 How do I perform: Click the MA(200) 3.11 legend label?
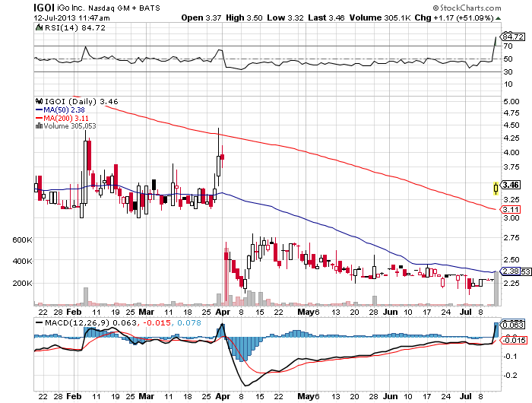click(x=66, y=118)
